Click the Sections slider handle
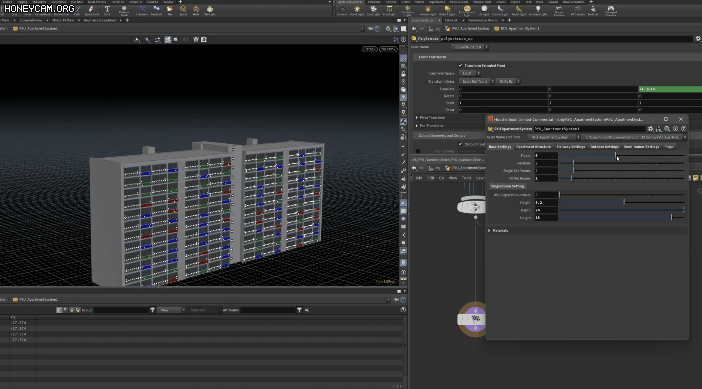 (573, 163)
